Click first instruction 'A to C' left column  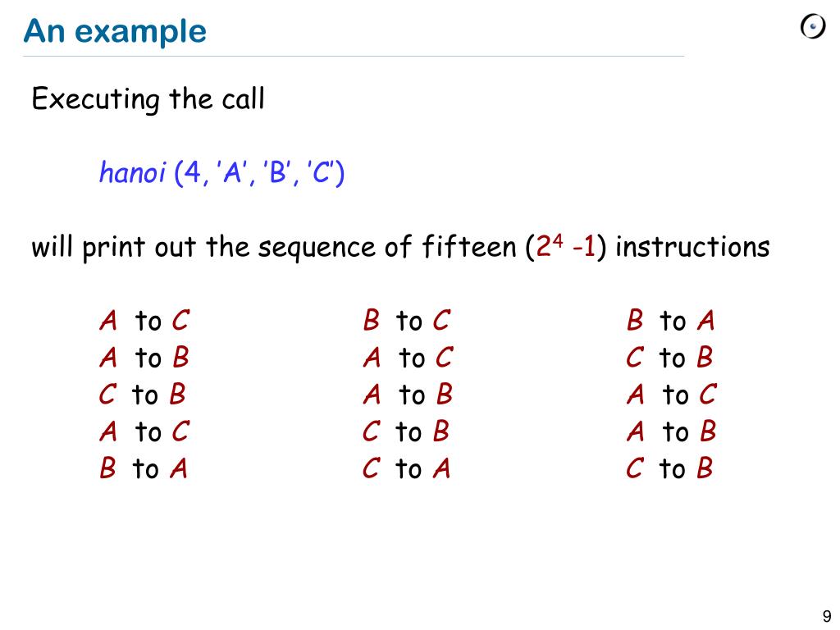[144, 321]
